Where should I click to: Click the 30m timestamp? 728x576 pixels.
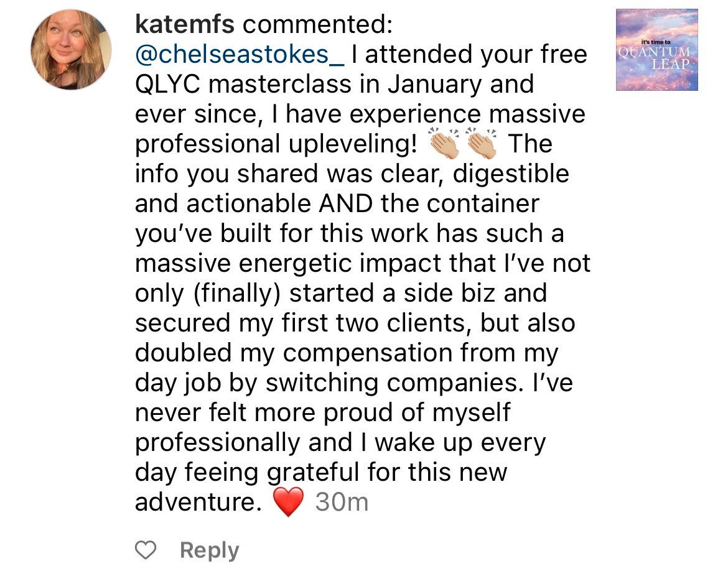[342, 502]
